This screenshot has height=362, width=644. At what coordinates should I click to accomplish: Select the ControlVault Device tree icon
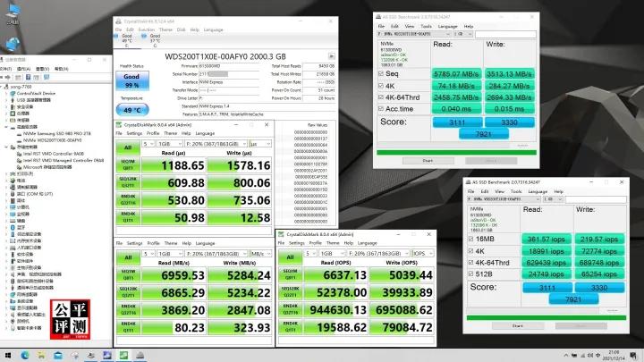pos(13,94)
